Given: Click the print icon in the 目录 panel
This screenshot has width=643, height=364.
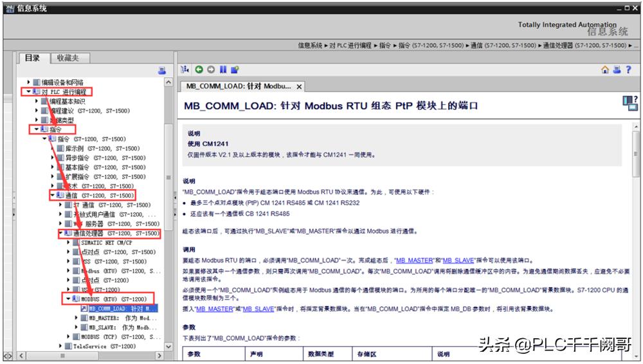Looking at the screenshot, I should point(161,70).
